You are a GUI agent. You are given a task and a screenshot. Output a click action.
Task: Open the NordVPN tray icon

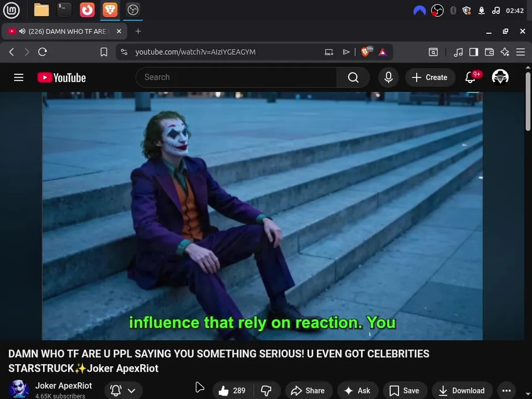point(420,11)
